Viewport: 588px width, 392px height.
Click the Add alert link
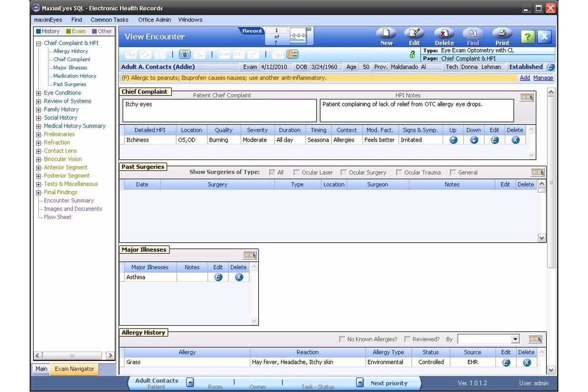(x=525, y=78)
